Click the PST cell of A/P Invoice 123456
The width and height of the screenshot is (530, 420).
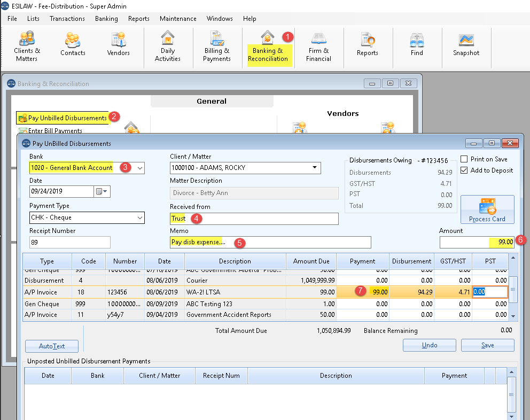[490, 292]
